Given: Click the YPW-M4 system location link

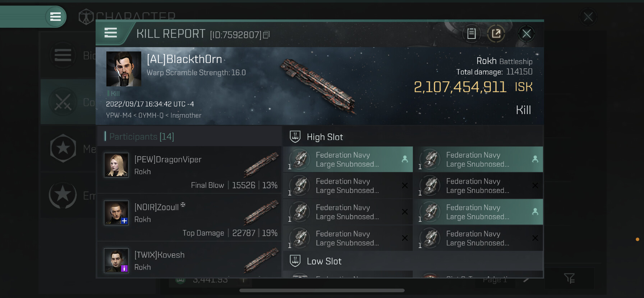Looking at the screenshot, I should pyautogui.click(x=119, y=116).
